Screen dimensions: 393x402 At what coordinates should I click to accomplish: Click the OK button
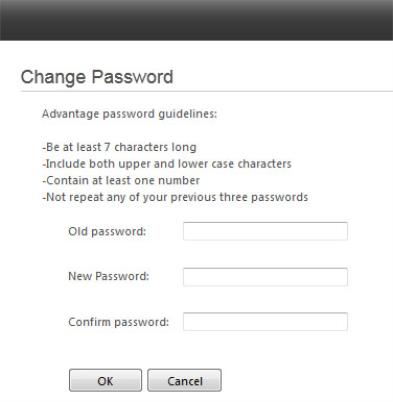tap(105, 380)
